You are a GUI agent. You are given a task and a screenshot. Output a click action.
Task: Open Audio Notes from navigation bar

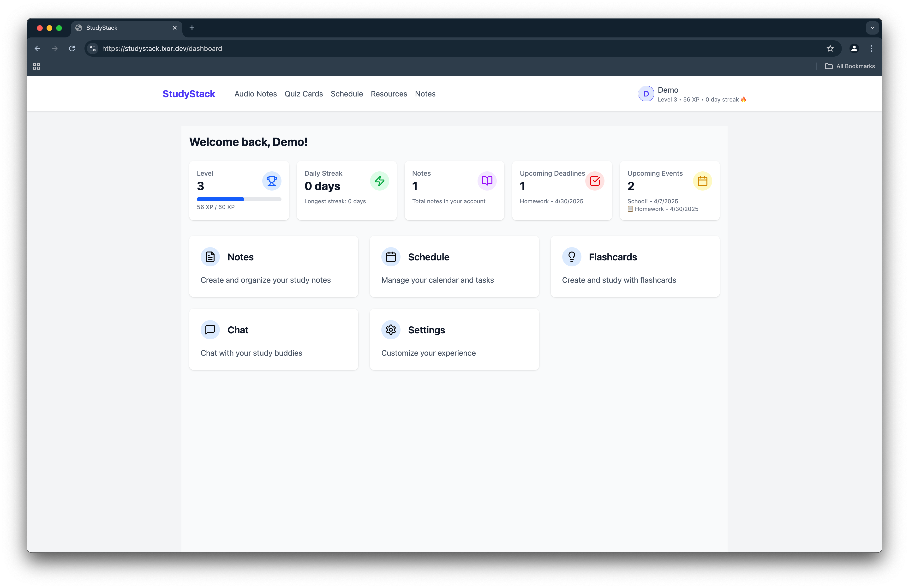255,94
